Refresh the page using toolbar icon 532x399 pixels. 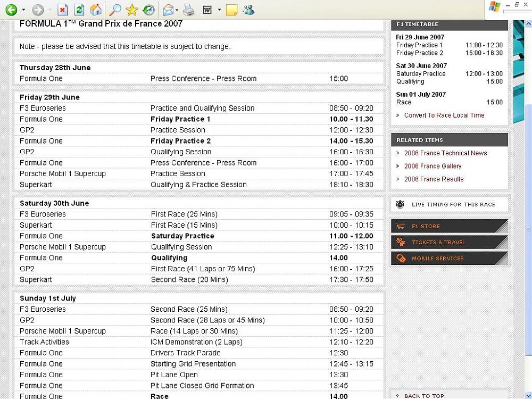coord(79,10)
